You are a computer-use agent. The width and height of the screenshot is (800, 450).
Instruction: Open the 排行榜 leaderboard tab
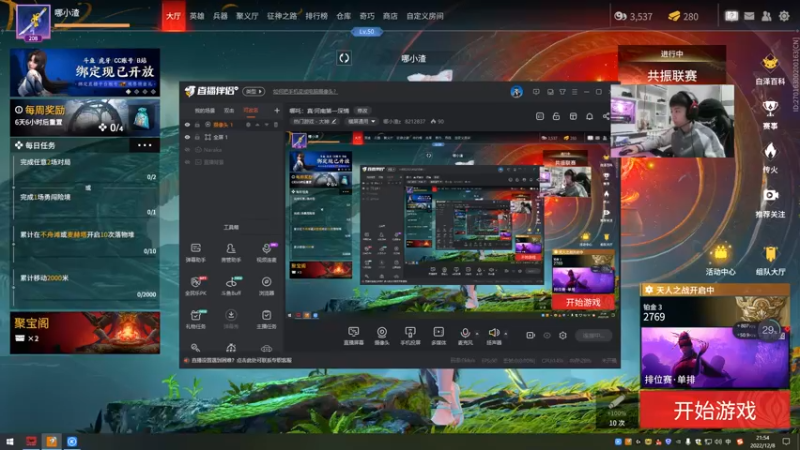pos(316,16)
